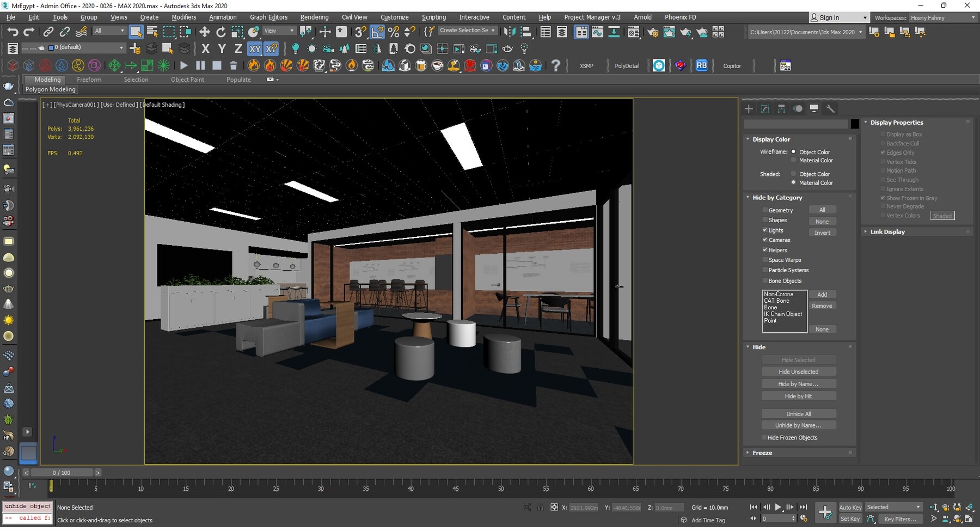Click the Unhide All button
This screenshot has height=531, width=980.
pyautogui.click(x=799, y=413)
